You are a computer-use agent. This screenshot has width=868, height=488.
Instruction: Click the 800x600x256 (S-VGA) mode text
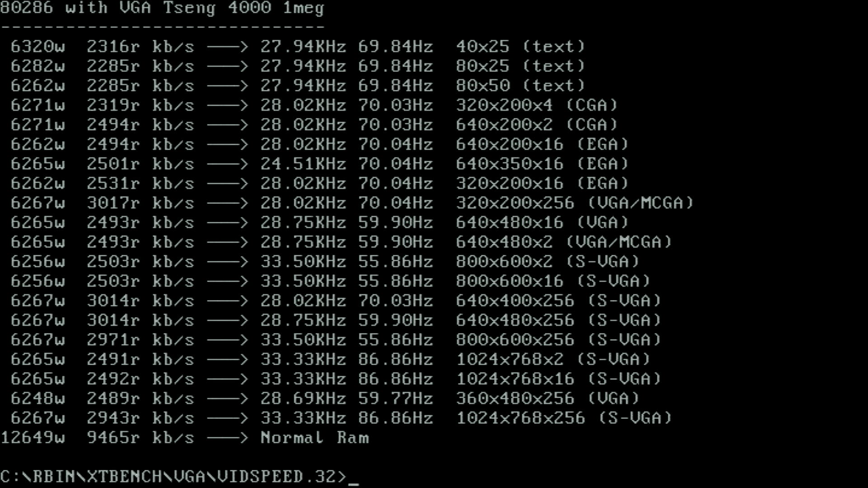(559, 340)
